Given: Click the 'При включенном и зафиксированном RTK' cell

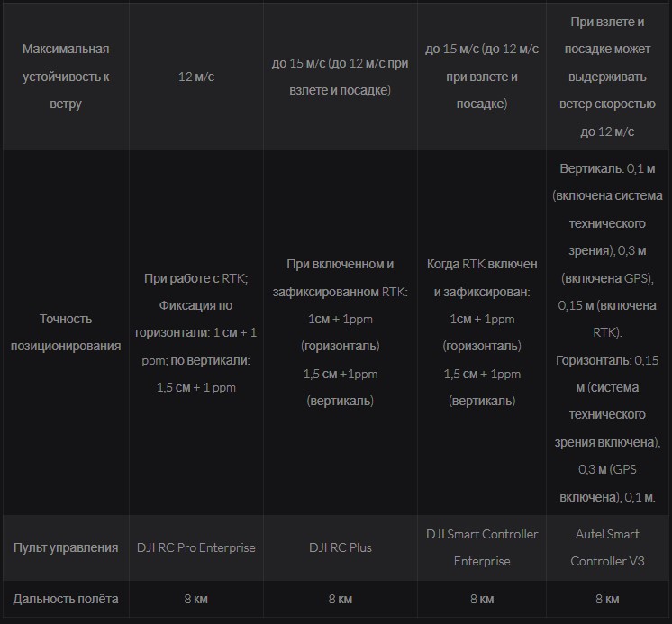Looking at the screenshot, I should pos(340,332).
